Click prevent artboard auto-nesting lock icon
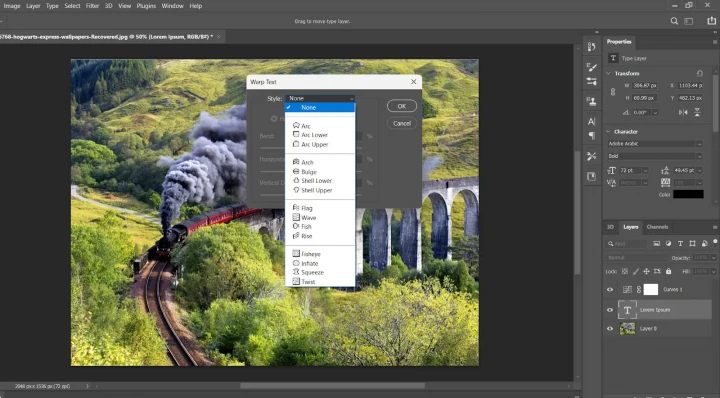 (657, 271)
